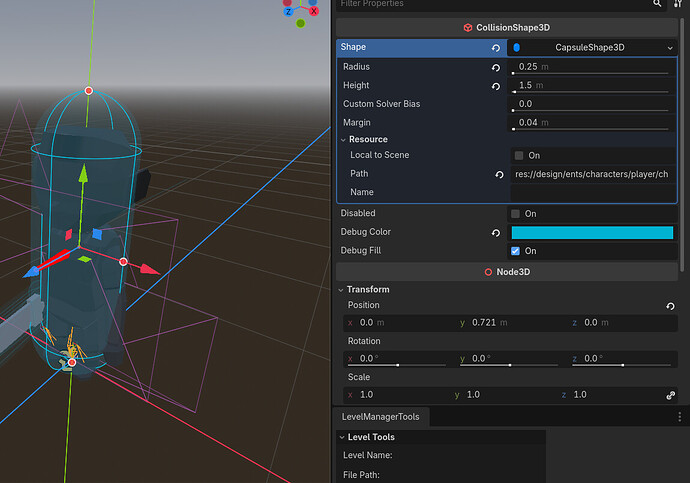The height and width of the screenshot is (483, 690).
Task: Click the Custom Solver Bias value field
Action: 592,104
